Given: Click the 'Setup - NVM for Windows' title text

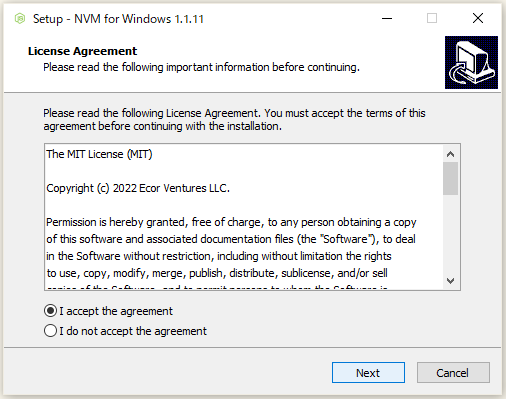Looking at the screenshot, I should pyautogui.click(x=118, y=19).
